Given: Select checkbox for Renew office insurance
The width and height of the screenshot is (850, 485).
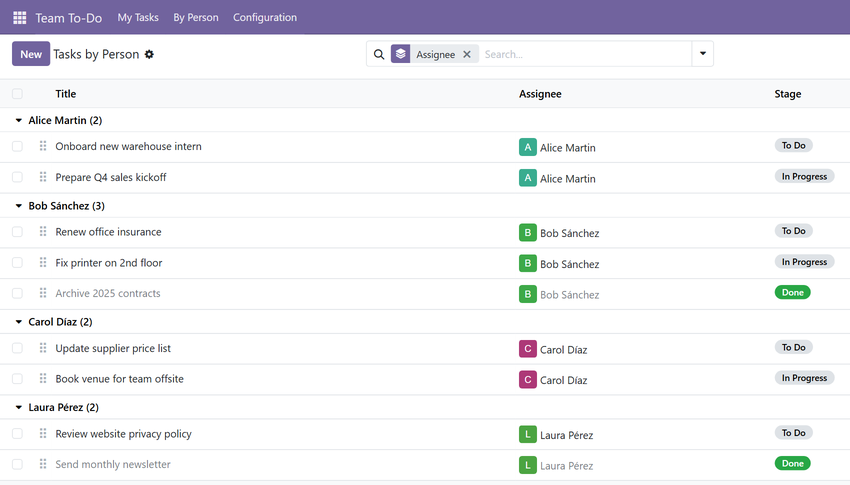Looking at the screenshot, I should click(17, 232).
